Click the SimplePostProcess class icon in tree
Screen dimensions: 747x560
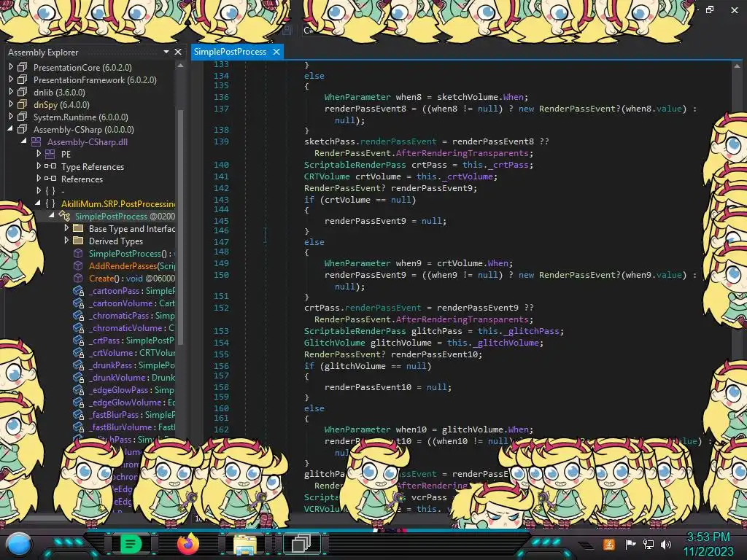64,216
